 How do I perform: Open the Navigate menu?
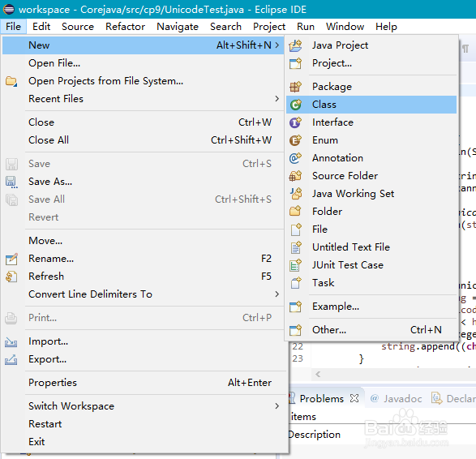(x=178, y=27)
